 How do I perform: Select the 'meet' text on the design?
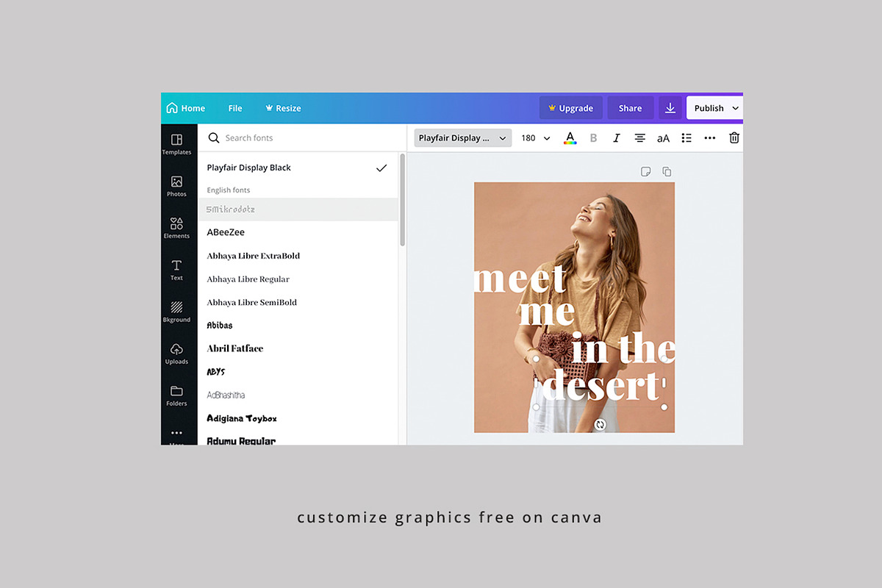coord(521,279)
